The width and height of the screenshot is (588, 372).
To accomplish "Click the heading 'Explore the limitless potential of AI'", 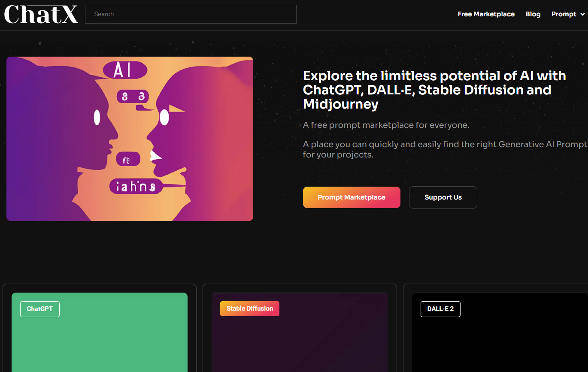I will [434, 90].
